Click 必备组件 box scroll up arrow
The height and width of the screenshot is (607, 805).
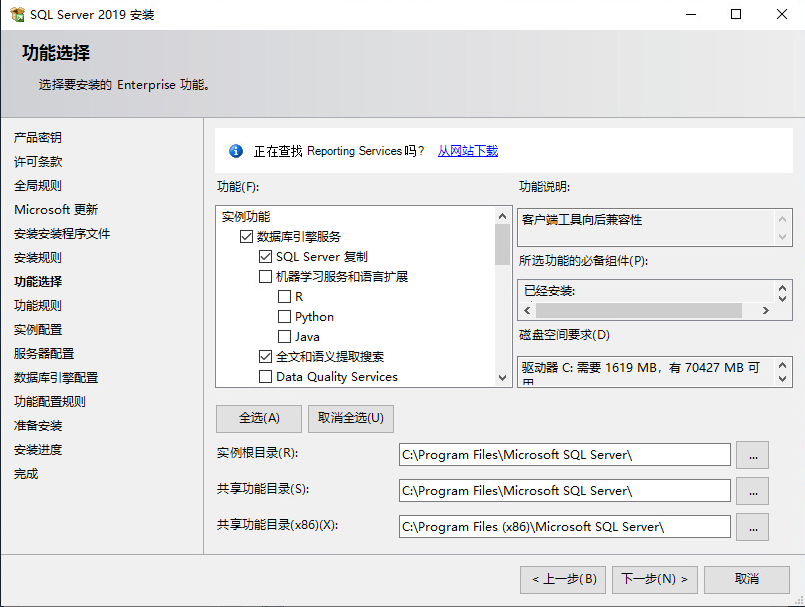click(782, 289)
